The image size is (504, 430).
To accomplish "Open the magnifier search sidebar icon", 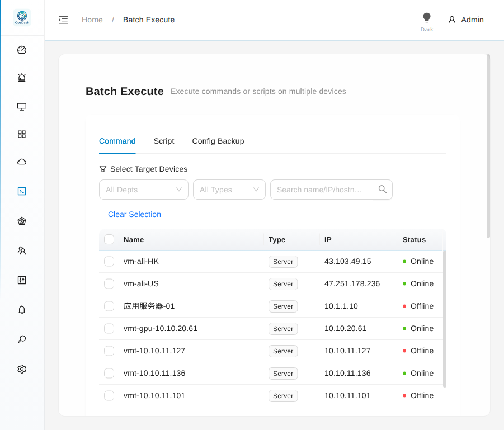I will [22, 339].
